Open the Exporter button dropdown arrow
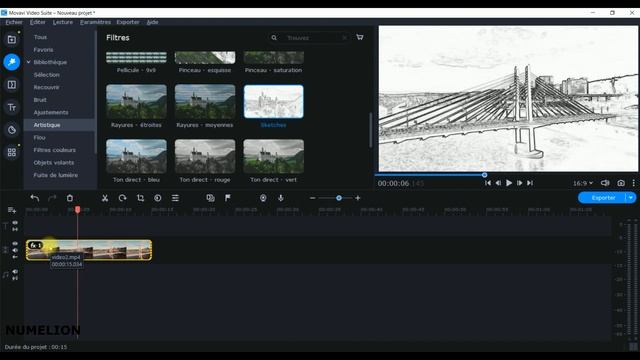 (x=631, y=198)
